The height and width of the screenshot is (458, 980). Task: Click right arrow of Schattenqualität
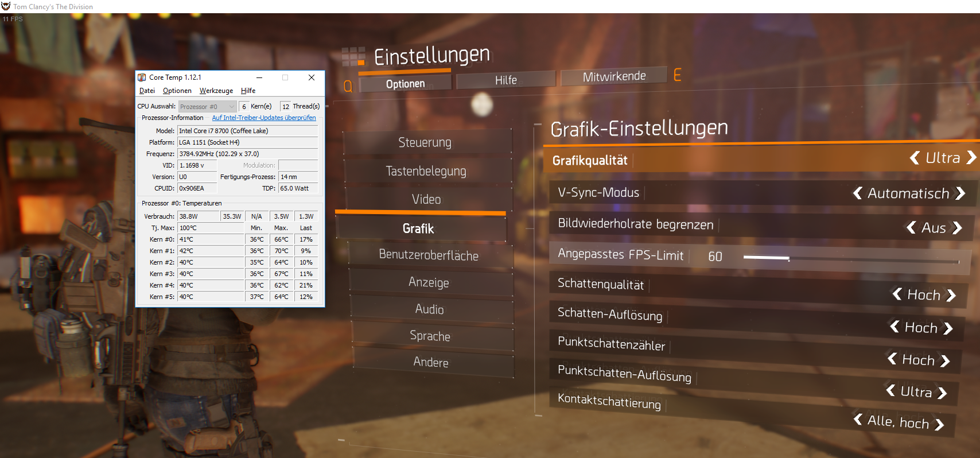951,295
